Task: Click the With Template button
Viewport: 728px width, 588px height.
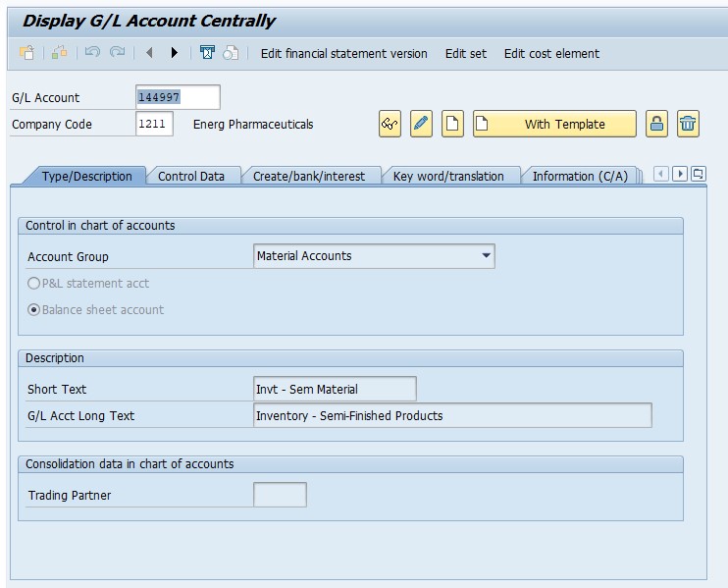Action: 554,124
